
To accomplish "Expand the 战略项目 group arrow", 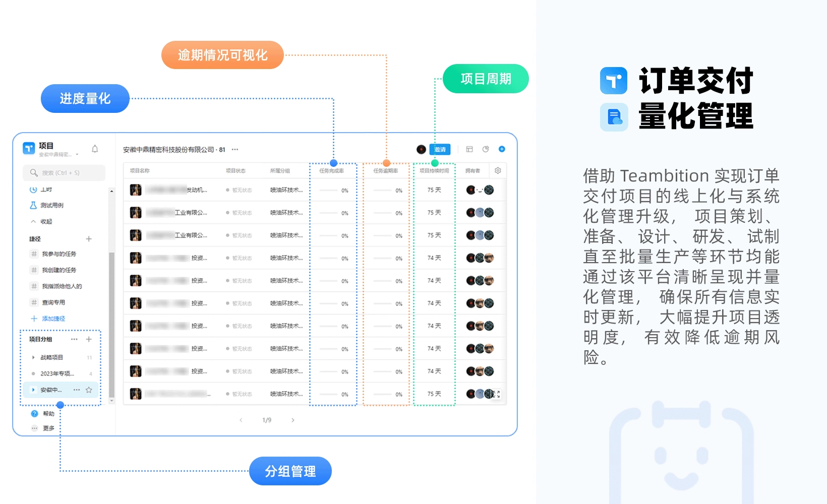I will (33, 357).
